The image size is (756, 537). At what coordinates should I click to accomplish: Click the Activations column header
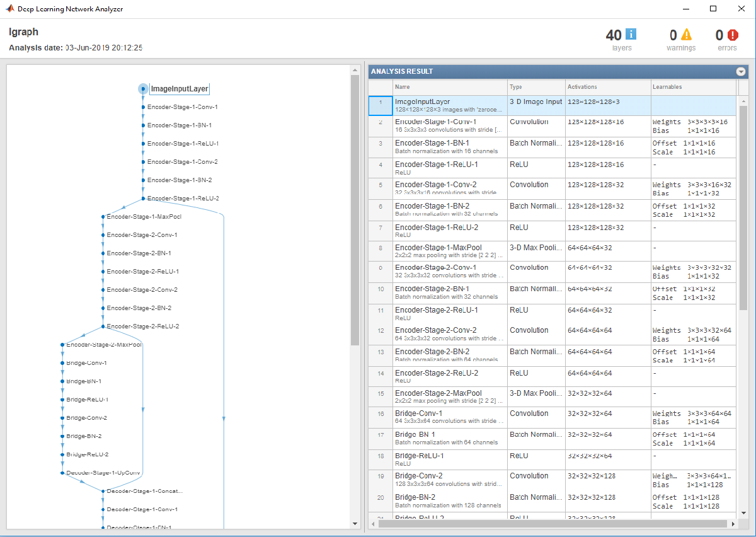pyautogui.click(x=608, y=87)
